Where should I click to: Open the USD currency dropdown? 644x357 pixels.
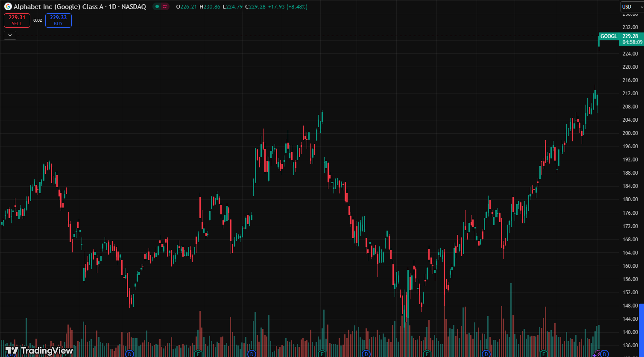tap(632, 7)
